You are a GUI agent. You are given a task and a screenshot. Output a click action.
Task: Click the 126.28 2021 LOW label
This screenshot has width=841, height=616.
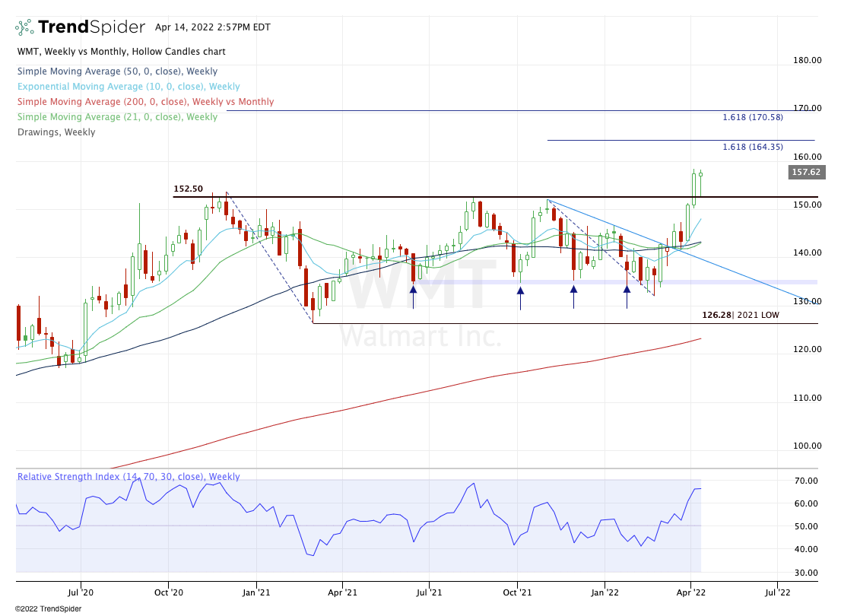point(740,315)
